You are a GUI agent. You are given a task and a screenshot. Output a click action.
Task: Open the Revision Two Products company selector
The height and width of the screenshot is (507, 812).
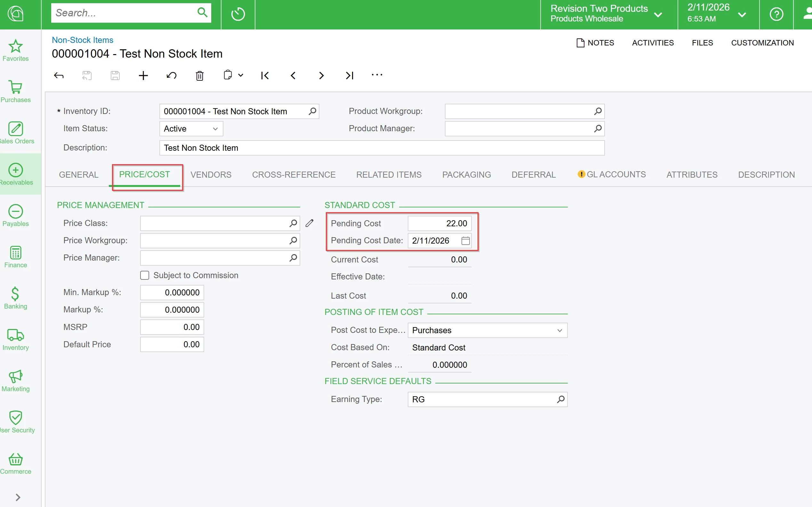point(606,14)
